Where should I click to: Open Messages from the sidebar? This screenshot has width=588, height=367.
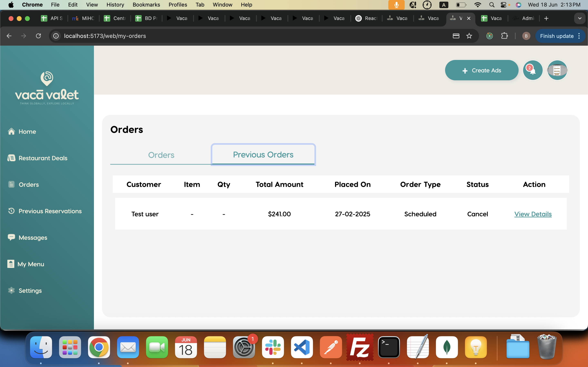pos(33,238)
